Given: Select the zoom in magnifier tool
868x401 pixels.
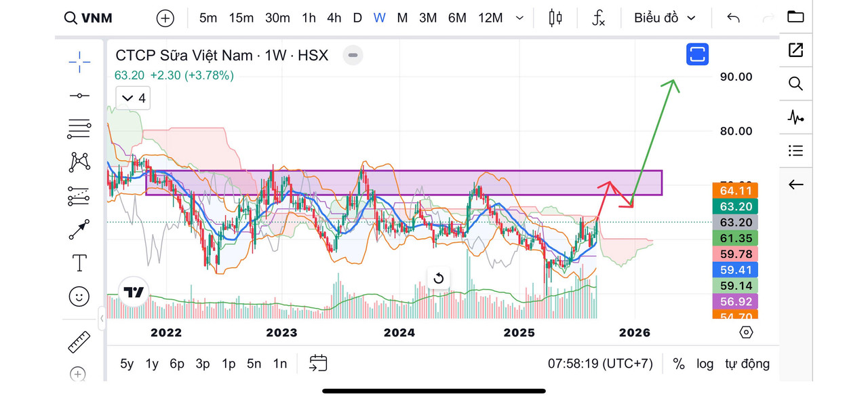Looking at the screenshot, I should click(x=78, y=374).
